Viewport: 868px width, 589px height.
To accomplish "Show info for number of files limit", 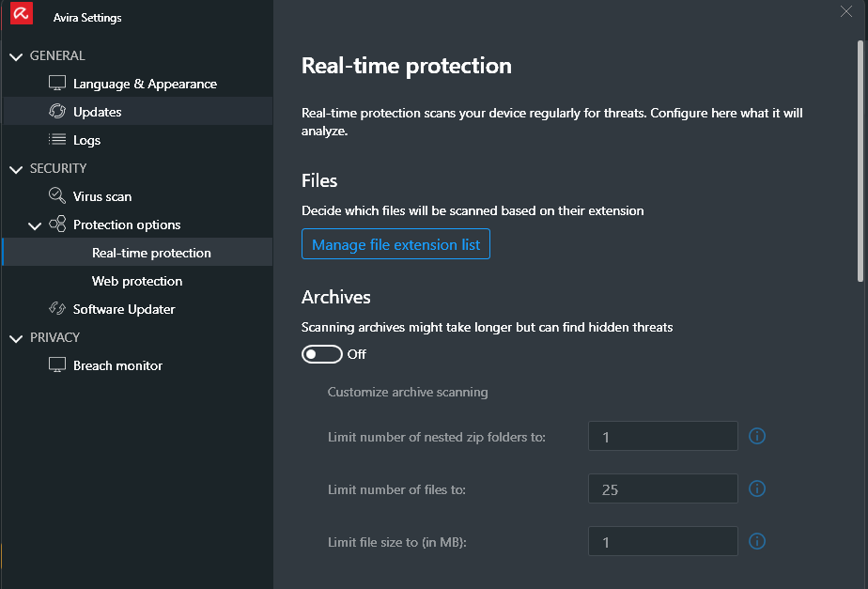I will tap(757, 488).
